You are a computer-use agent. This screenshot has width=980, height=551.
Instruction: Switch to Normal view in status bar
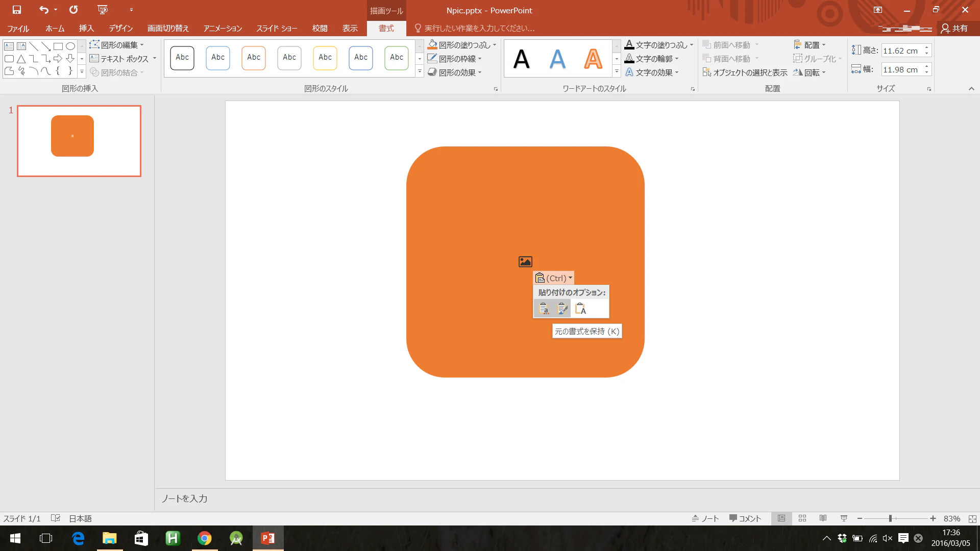tap(781, 518)
